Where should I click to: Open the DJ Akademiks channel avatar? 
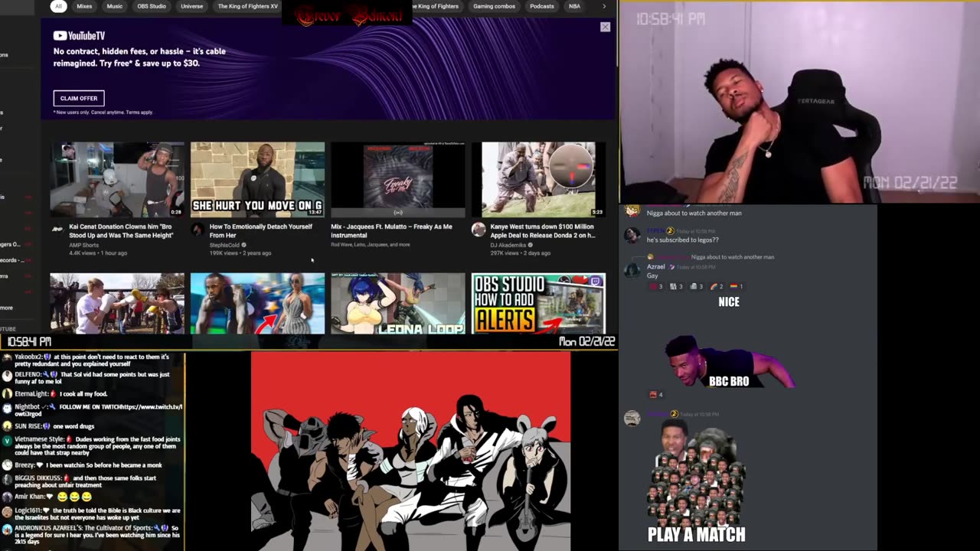[479, 230]
